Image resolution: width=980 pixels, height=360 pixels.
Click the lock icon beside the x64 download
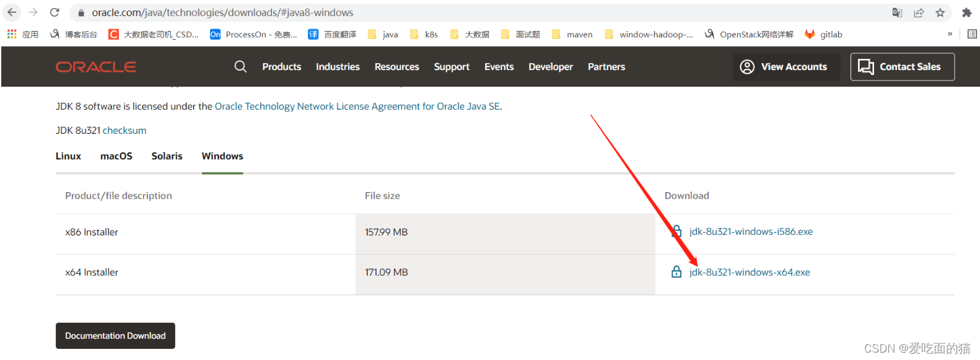[x=676, y=272]
